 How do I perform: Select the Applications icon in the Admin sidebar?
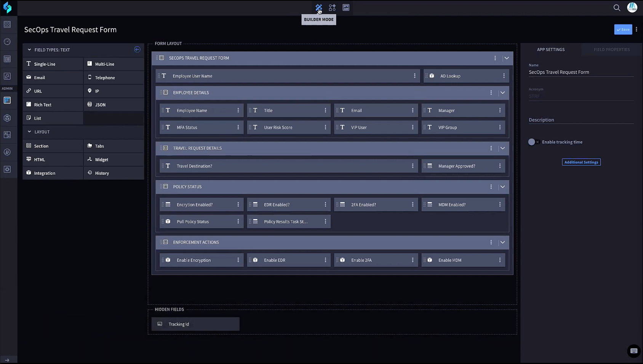click(7, 100)
